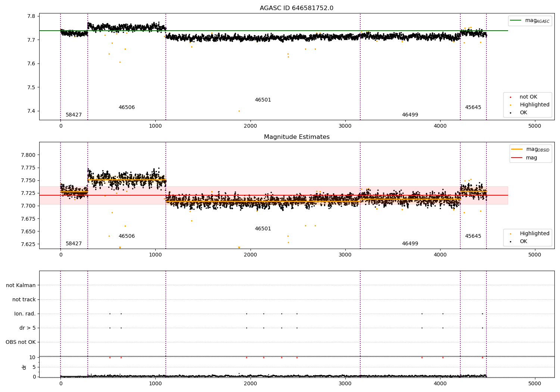
Task: Click the 10 tick on the dr axis
Action: point(32,358)
